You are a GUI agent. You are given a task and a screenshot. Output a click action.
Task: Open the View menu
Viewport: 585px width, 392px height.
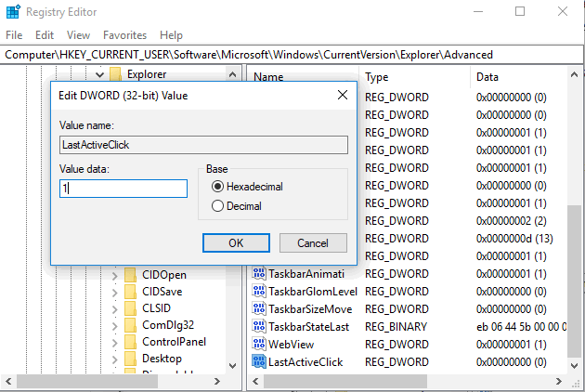click(x=78, y=35)
